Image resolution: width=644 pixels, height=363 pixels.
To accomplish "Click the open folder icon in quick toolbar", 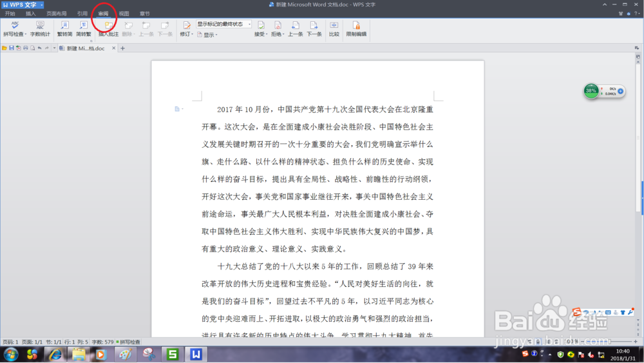I will coord(4,48).
